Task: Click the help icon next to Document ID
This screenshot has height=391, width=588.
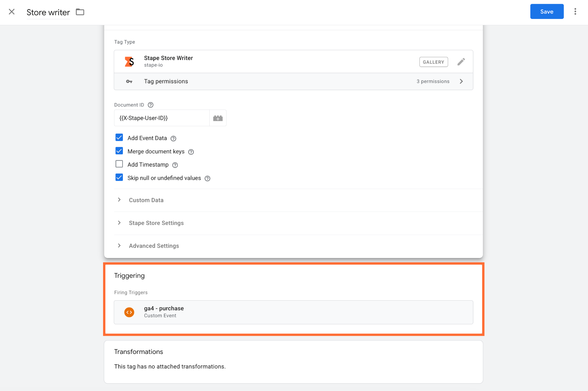Action: click(x=150, y=105)
